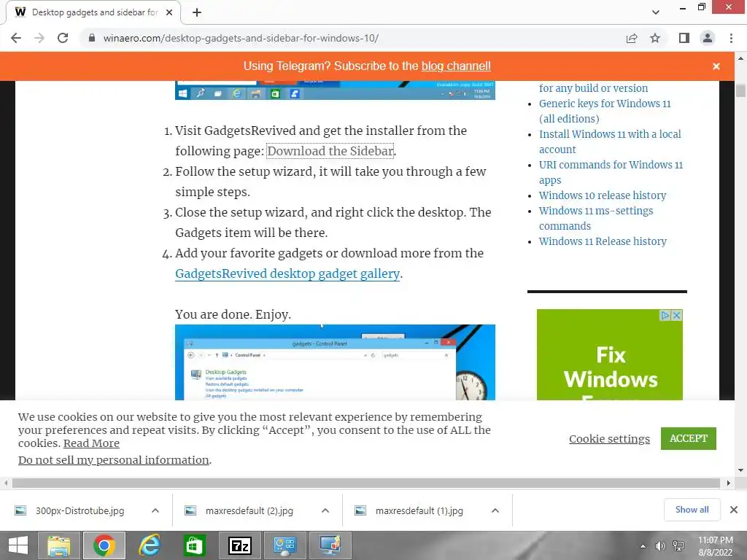The width and height of the screenshot is (747, 560).
Task: Launch Internet Explorer from the taskbar
Action: [x=149, y=545]
